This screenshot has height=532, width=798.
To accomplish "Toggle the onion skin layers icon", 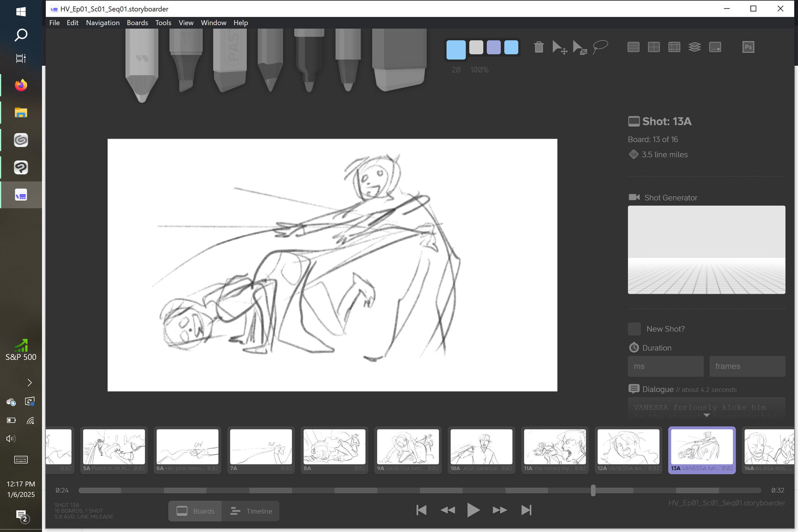I will [694, 47].
